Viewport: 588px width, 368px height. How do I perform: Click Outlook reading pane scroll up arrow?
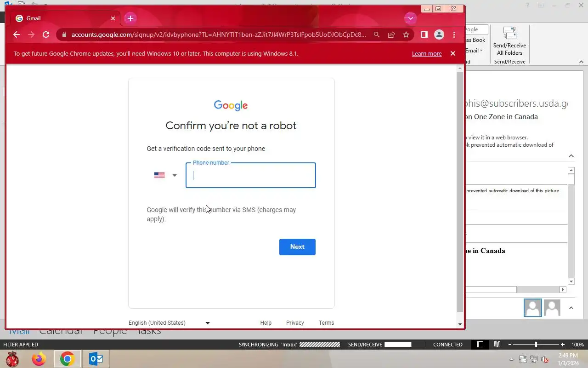(571, 171)
